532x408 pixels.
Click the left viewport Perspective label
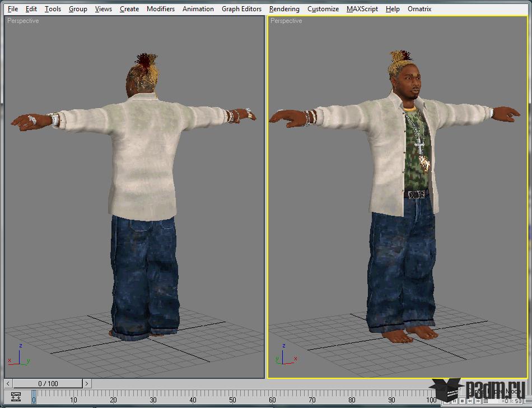(23, 21)
